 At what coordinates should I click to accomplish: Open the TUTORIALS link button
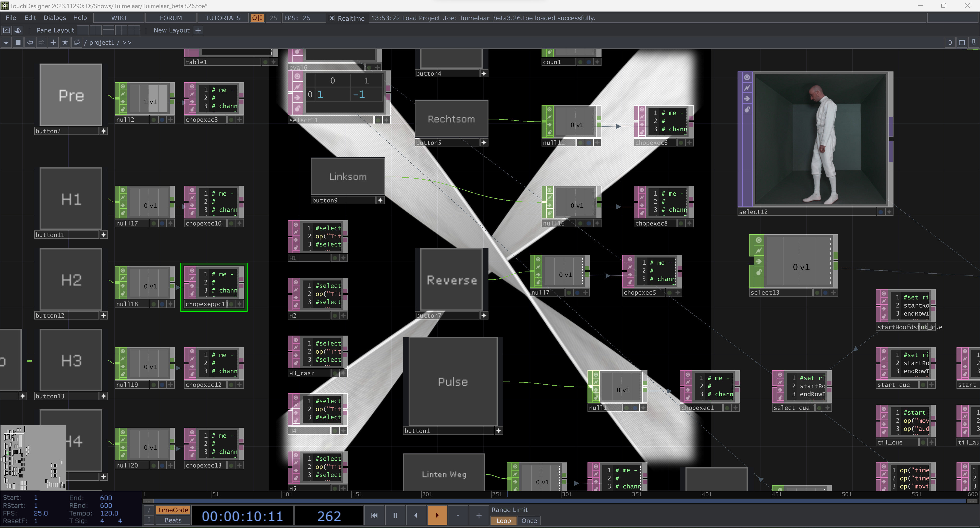click(223, 18)
